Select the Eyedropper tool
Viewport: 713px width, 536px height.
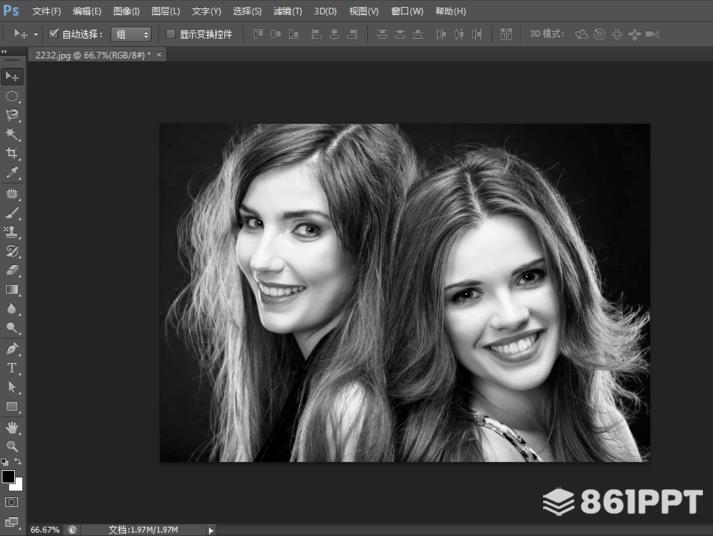[x=12, y=173]
